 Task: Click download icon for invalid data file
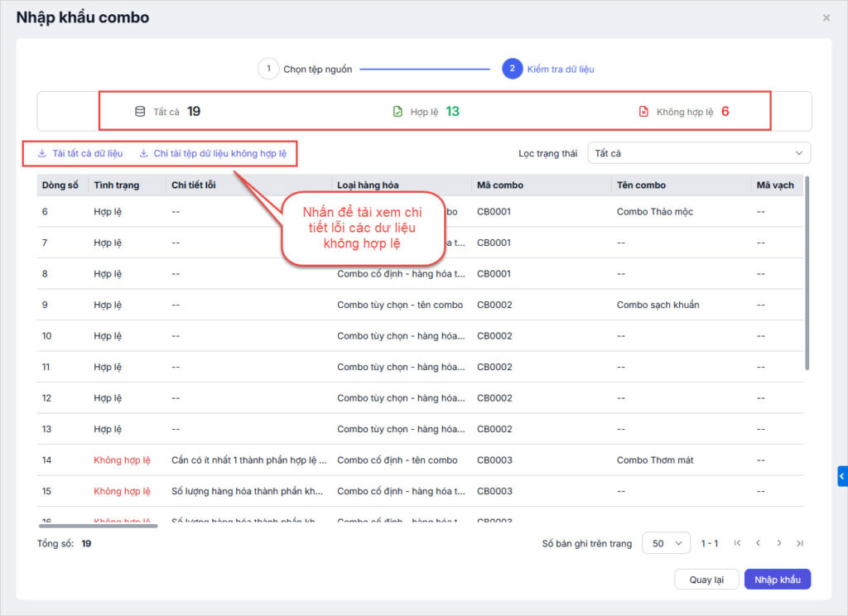[143, 153]
